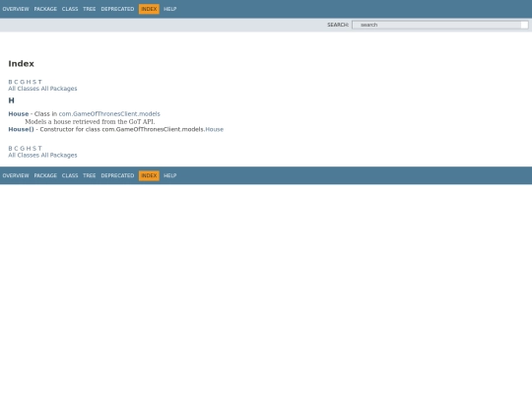Jump to letter T in upper index
This screenshot has width=532, height=399.
[40, 82]
